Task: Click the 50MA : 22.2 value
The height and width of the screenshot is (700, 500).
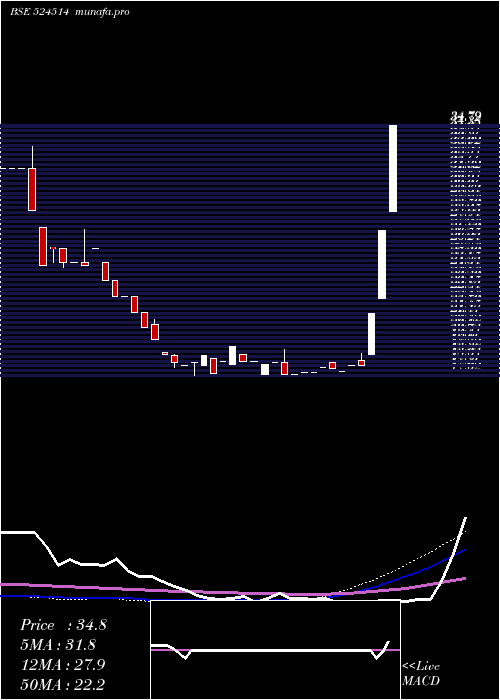Action: pyautogui.click(x=63, y=684)
